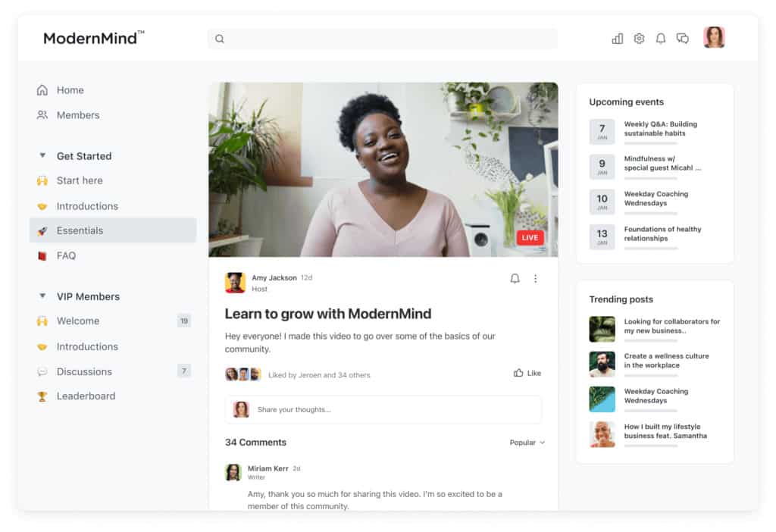Open notifications bell in top header
The image size is (776, 532).
click(x=660, y=39)
